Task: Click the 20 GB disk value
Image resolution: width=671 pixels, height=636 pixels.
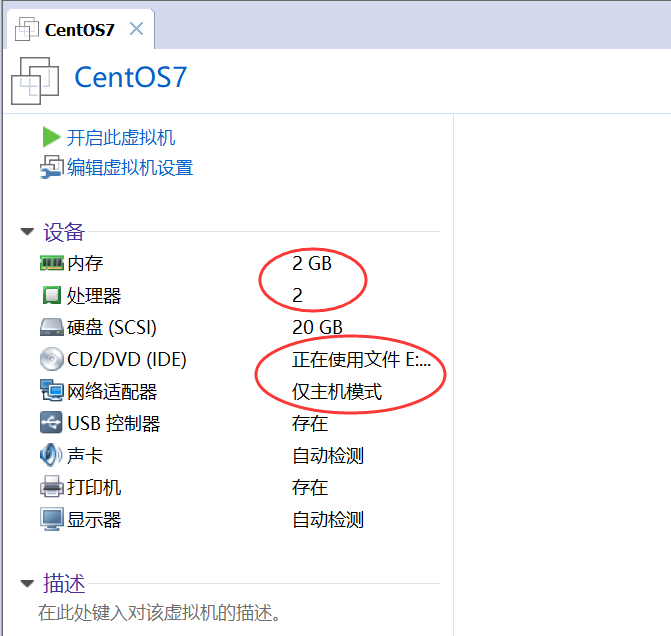Action: (x=318, y=327)
